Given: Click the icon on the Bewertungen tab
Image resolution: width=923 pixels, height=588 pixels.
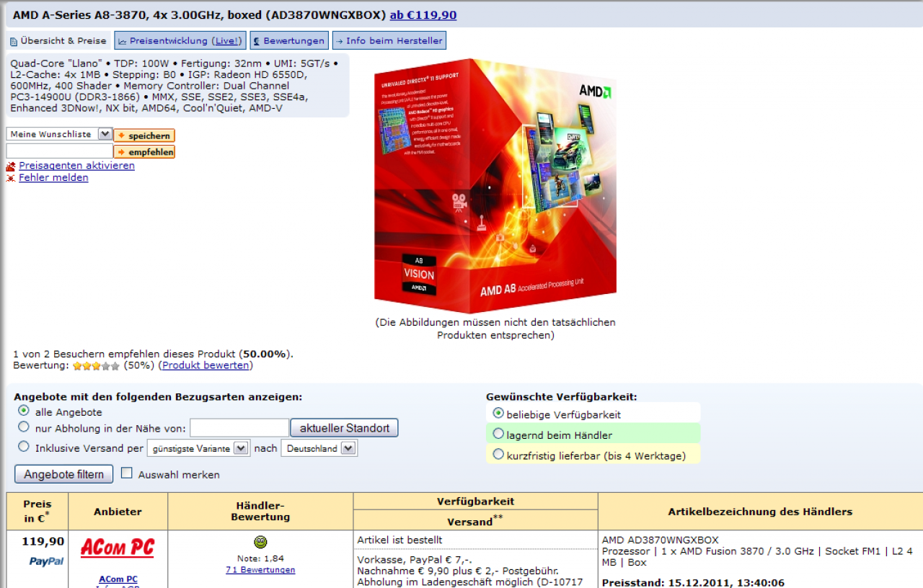Looking at the screenshot, I should [x=257, y=41].
